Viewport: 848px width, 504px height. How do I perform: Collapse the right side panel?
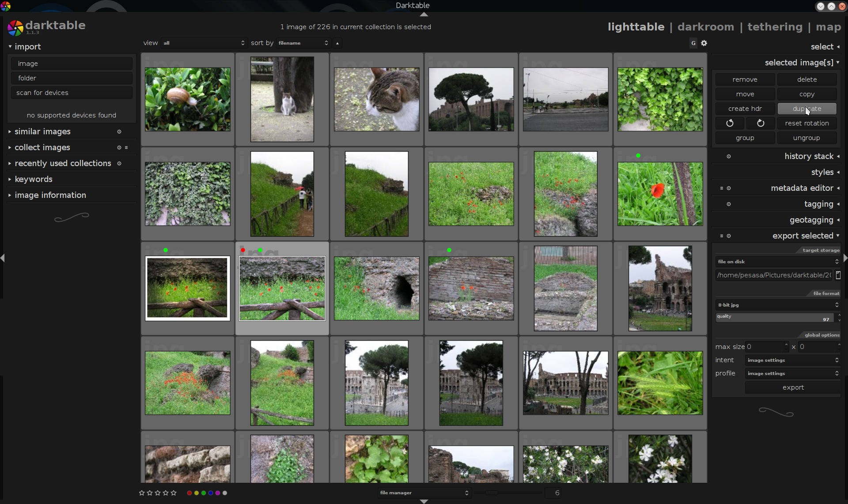(845, 258)
